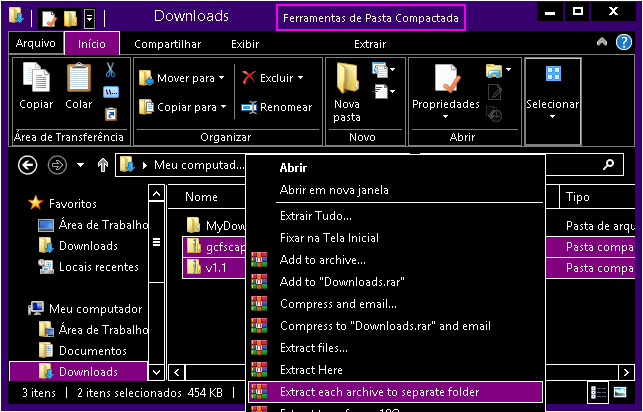Click the Up one level arrow
Viewport: 643px width, 412px height.
click(x=103, y=165)
